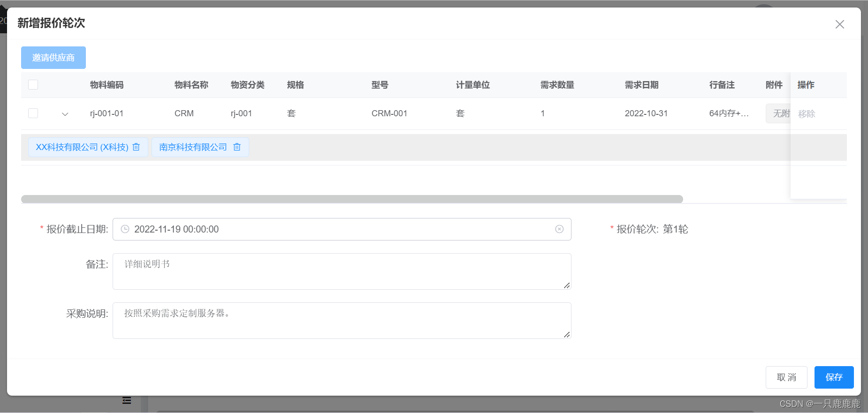Image resolution: width=868 pixels, height=413 pixels.
Task: Click into the 备注 text area
Action: point(342,271)
